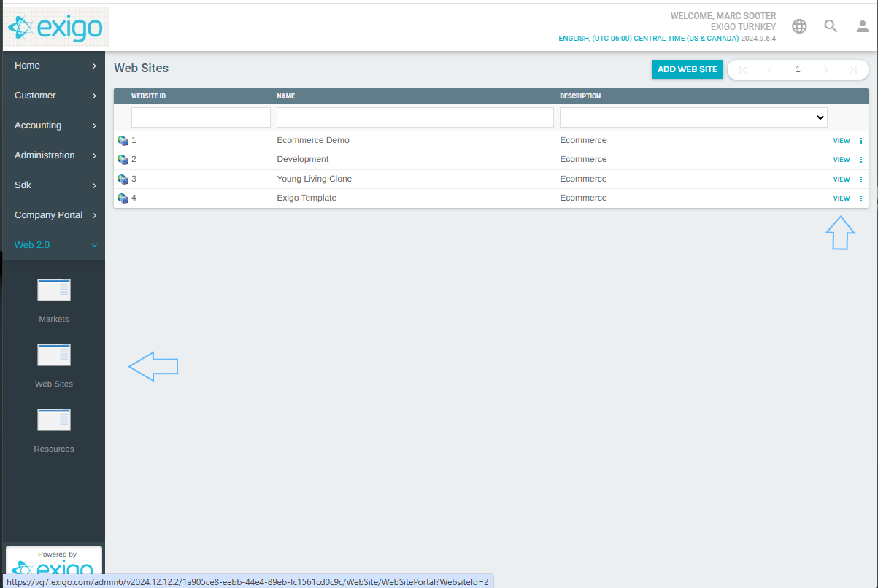
Task: Open the Markets icon in Web 2.0 sidebar
Action: pos(53,290)
